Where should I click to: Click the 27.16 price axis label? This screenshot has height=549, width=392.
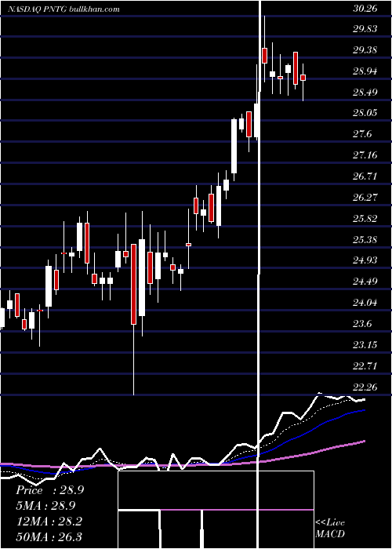point(365,155)
